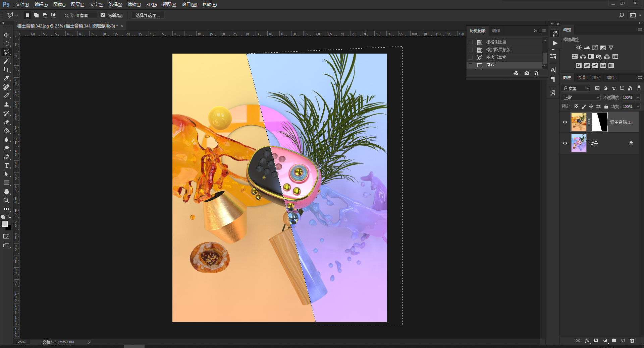Image resolution: width=644 pixels, height=348 pixels.
Task: Hide the 猫王音箱 layer
Action: [565, 122]
